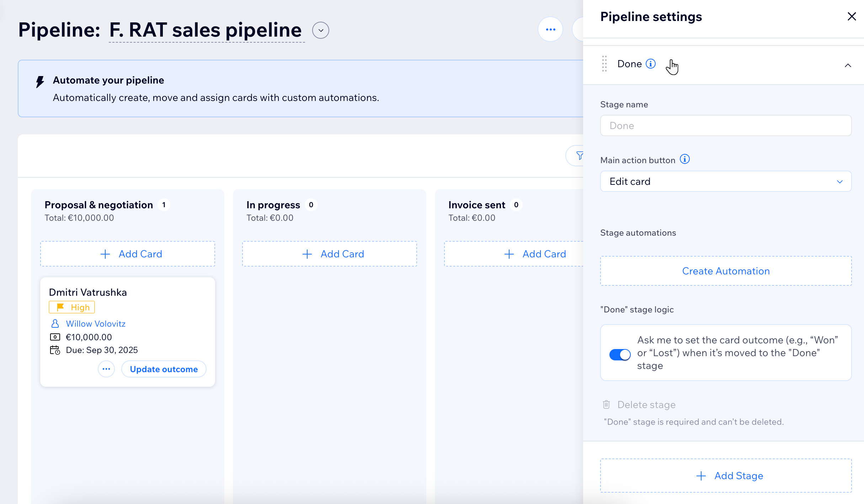Screen dimensions: 864x504
Task: Disable the card outcome prompt toggle
Action: 620,354
